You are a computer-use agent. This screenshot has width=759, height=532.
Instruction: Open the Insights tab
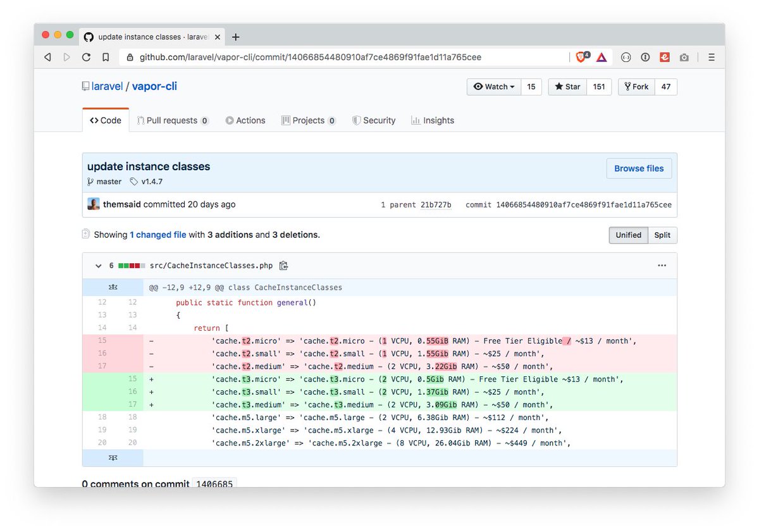pyautogui.click(x=433, y=120)
